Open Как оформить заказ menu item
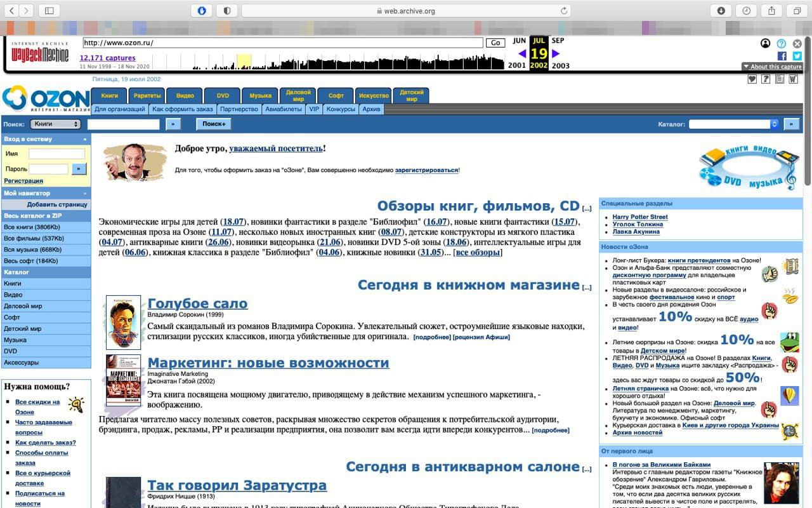 click(183, 109)
